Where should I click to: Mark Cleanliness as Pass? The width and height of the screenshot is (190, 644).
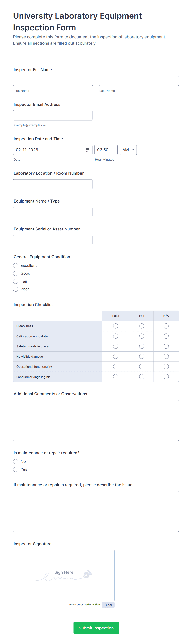click(x=116, y=326)
